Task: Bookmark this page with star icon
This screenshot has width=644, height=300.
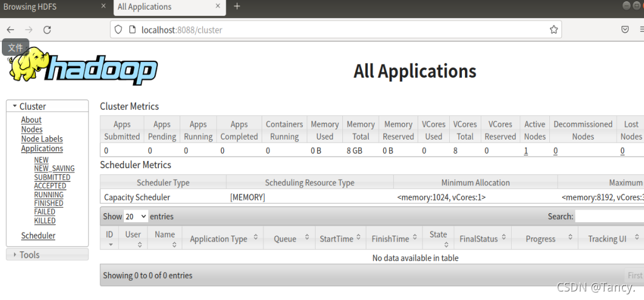Action: tap(554, 30)
